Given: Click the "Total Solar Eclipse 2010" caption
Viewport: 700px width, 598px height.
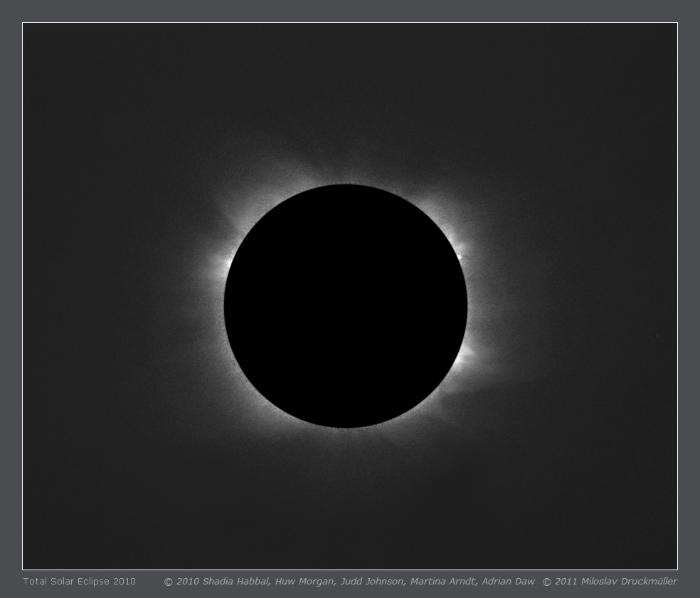Looking at the screenshot, I should tap(79, 582).
